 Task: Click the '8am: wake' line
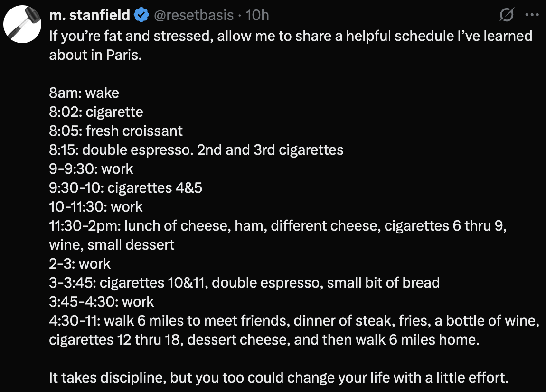pos(84,93)
